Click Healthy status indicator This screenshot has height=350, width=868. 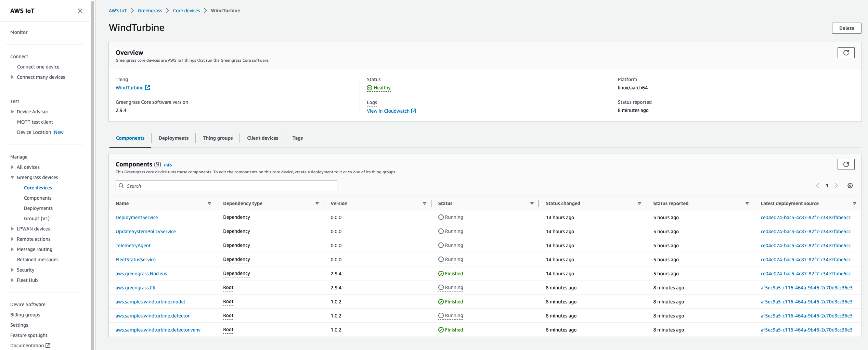[x=378, y=88]
